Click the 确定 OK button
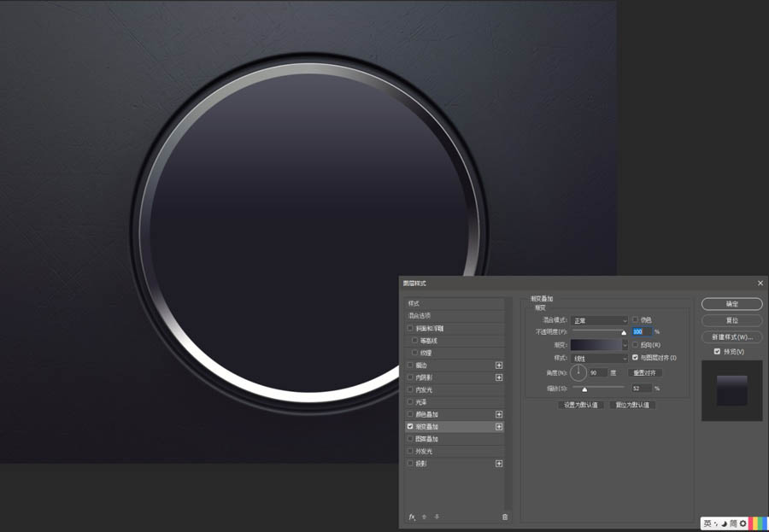Viewport: 769px width, 532px height. click(732, 304)
